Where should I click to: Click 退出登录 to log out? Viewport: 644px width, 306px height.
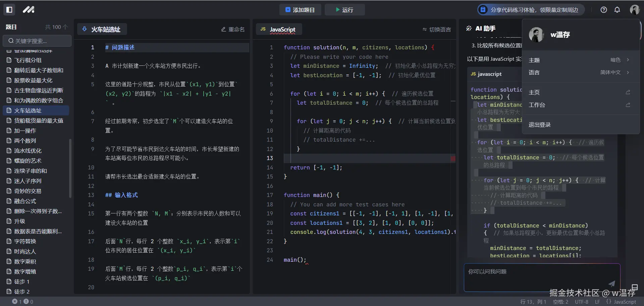[x=539, y=124]
